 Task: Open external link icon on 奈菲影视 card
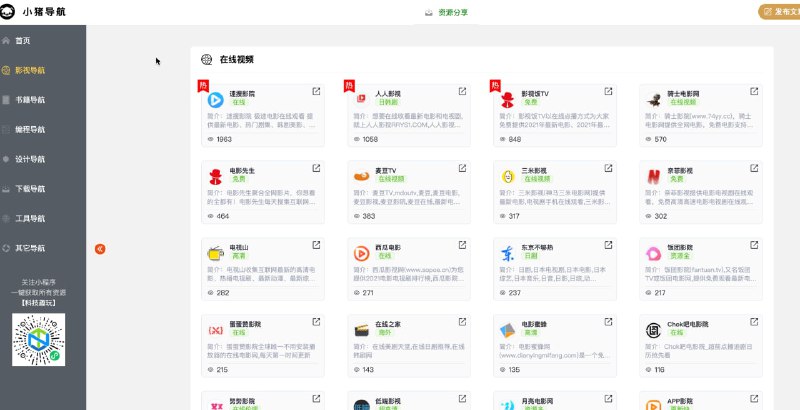[754, 168]
